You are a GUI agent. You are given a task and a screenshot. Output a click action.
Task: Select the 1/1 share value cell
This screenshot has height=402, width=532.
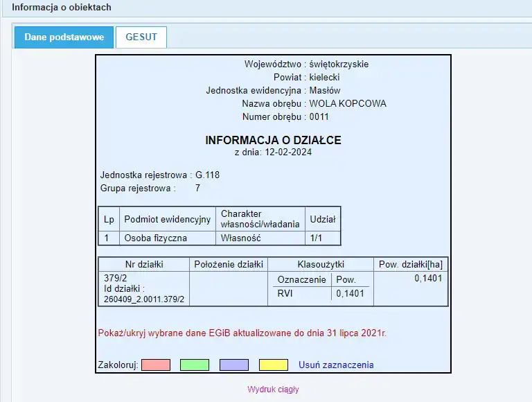click(315, 238)
